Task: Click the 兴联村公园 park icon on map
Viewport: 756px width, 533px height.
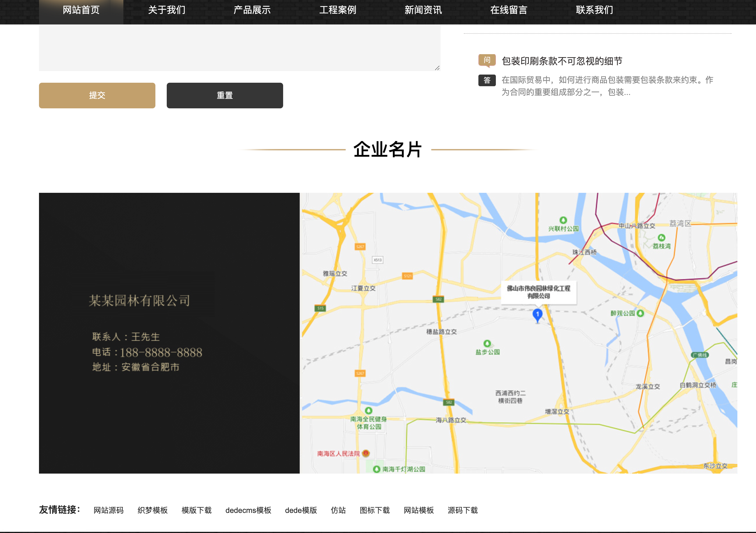Action: pos(563,220)
